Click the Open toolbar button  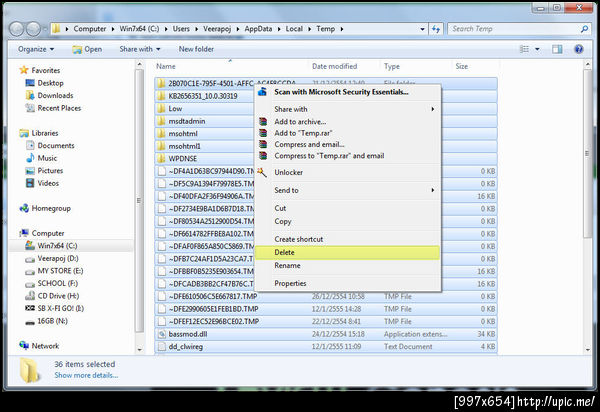tap(87, 49)
